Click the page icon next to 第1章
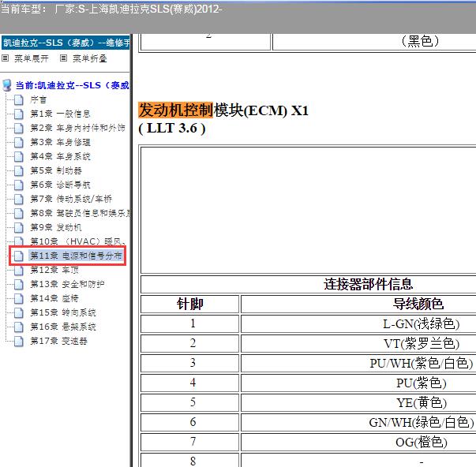The width and height of the screenshot is (476, 467). (19, 114)
